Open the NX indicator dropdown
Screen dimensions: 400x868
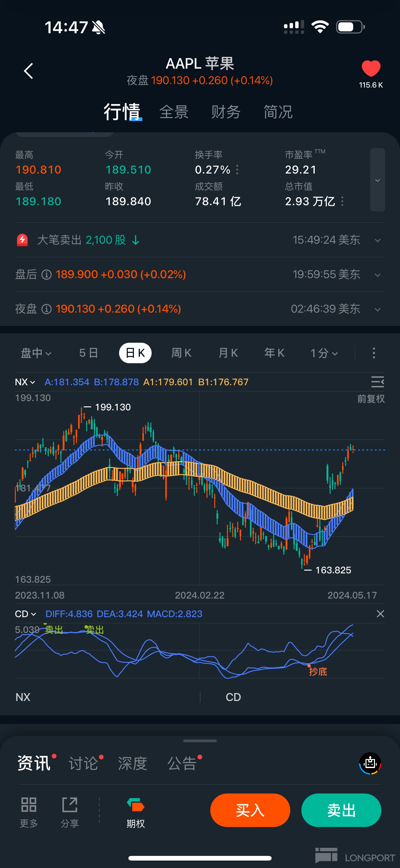coord(25,382)
